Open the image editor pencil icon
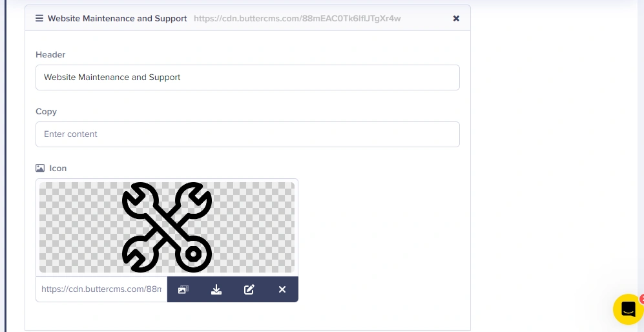This screenshot has height=332, width=644. [x=249, y=289]
